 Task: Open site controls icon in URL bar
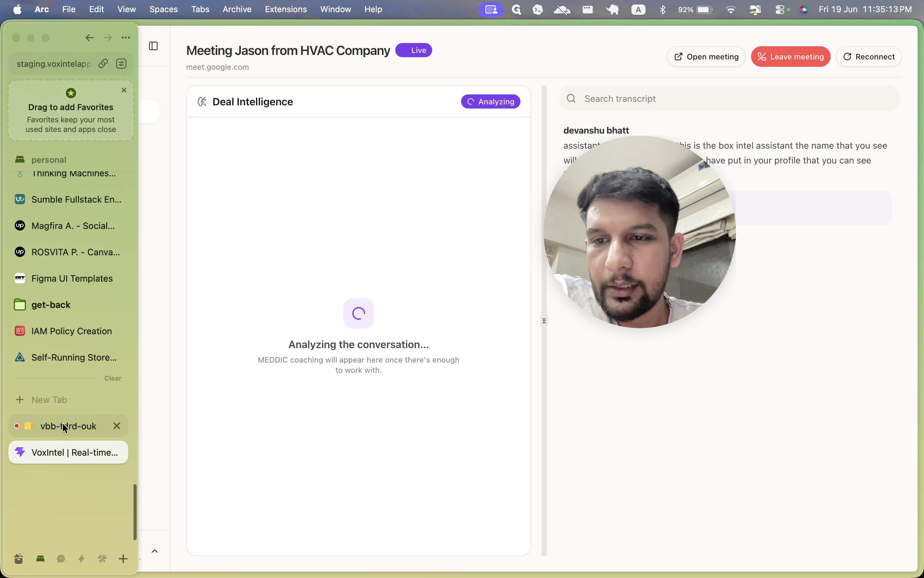click(x=121, y=64)
